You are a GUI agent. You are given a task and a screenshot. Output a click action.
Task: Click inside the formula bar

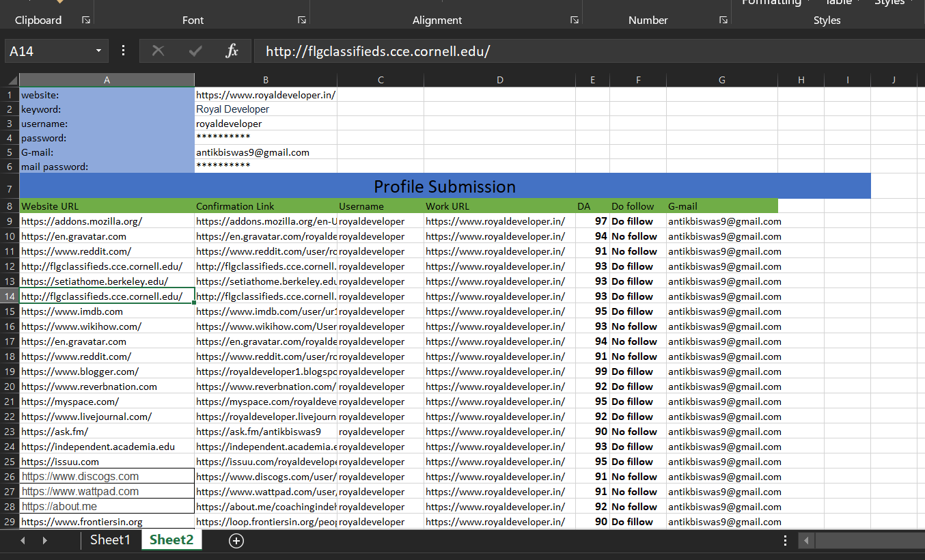pos(478,51)
